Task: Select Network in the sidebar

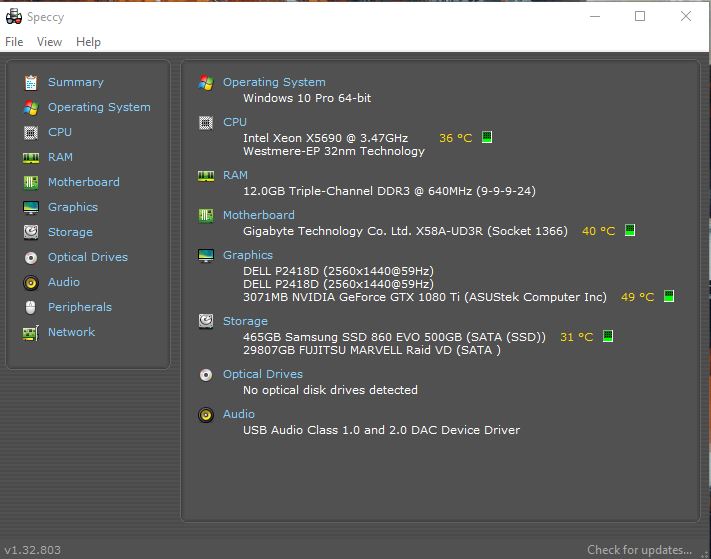Action: (x=72, y=332)
